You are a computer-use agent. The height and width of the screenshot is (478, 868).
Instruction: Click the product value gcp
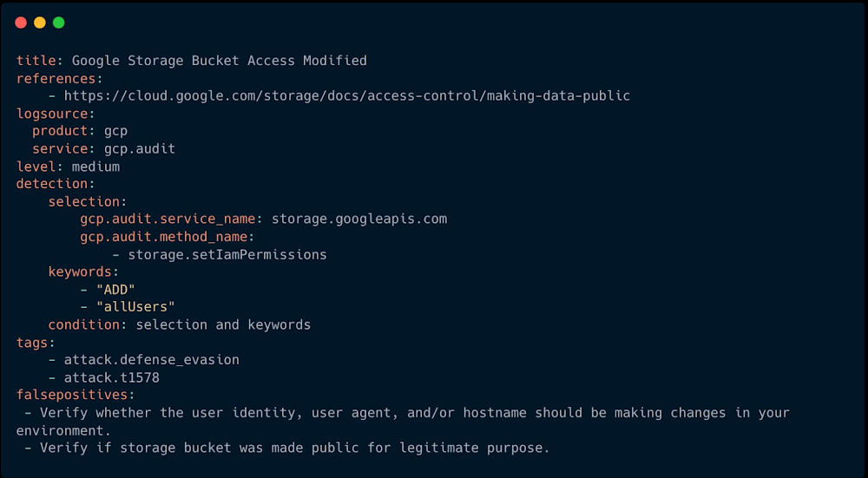click(115, 132)
